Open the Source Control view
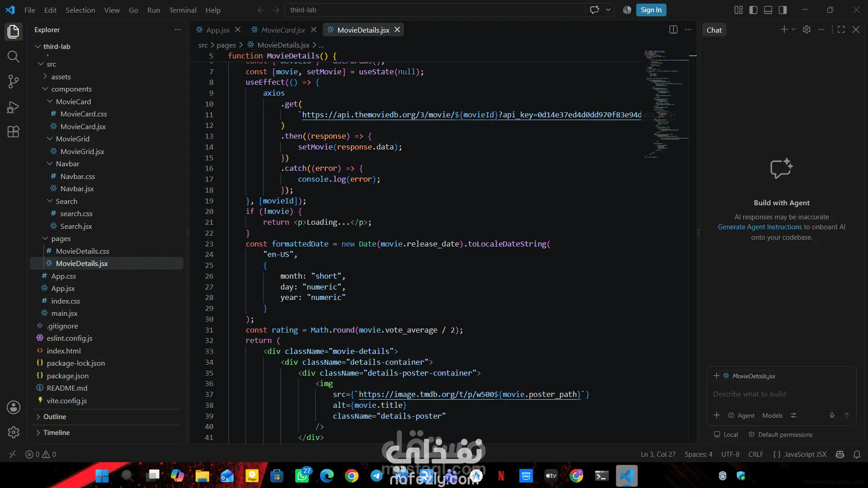The width and height of the screenshot is (868, 488). [14, 82]
